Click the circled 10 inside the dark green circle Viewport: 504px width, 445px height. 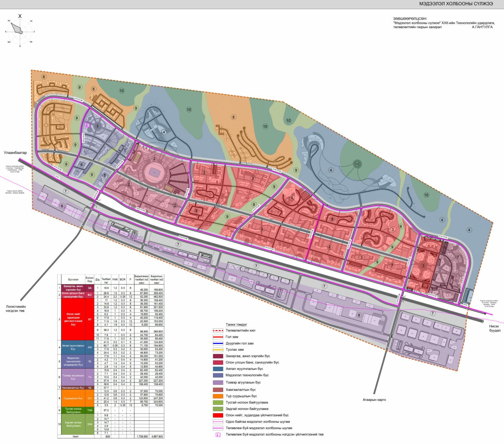(x=357, y=164)
